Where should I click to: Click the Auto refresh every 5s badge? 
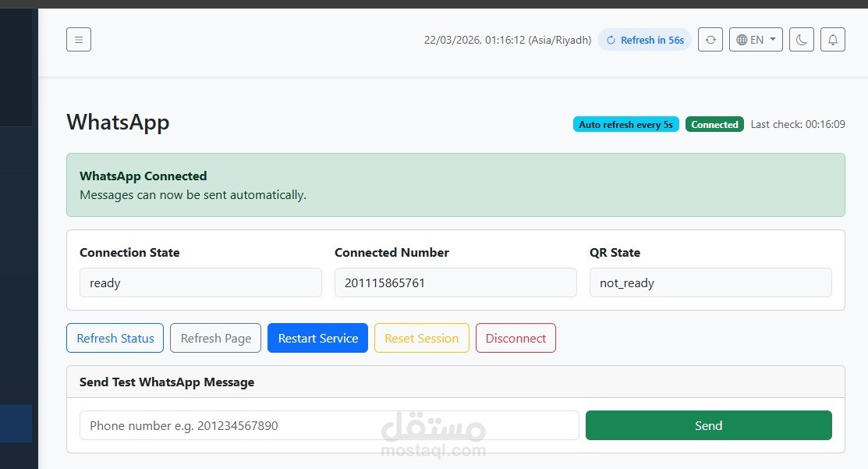[626, 125]
